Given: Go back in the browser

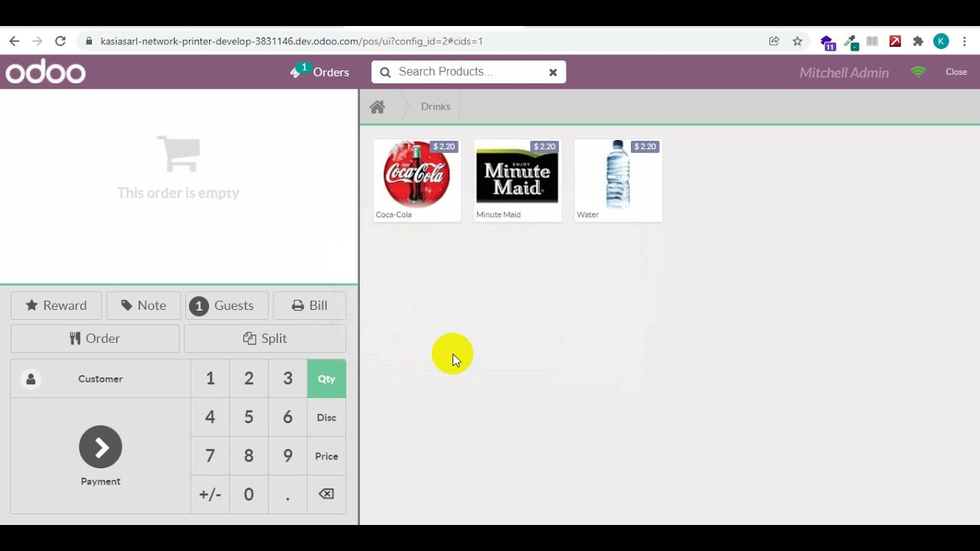Looking at the screenshot, I should pyautogui.click(x=14, y=41).
